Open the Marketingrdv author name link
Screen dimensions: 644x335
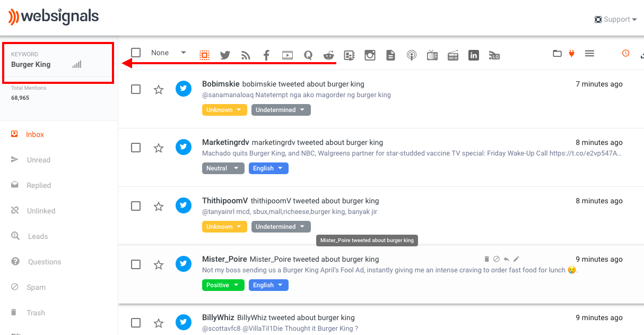click(x=225, y=142)
